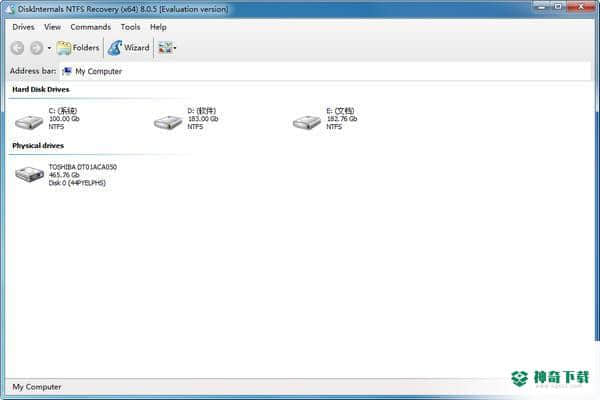Click the TOSHIBA DT01ACA050 drive name
The width and height of the screenshot is (600, 400).
[83, 167]
